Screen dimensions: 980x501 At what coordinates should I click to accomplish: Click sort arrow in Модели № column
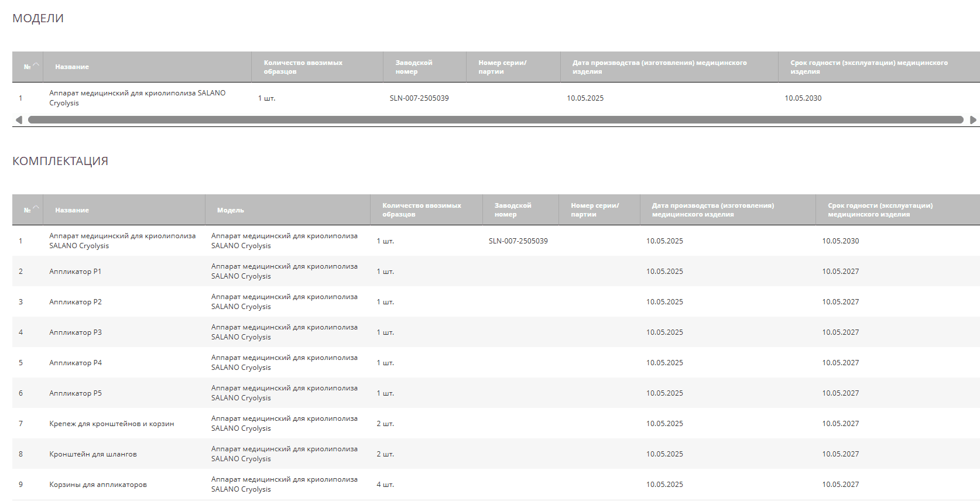pyautogui.click(x=36, y=64)
